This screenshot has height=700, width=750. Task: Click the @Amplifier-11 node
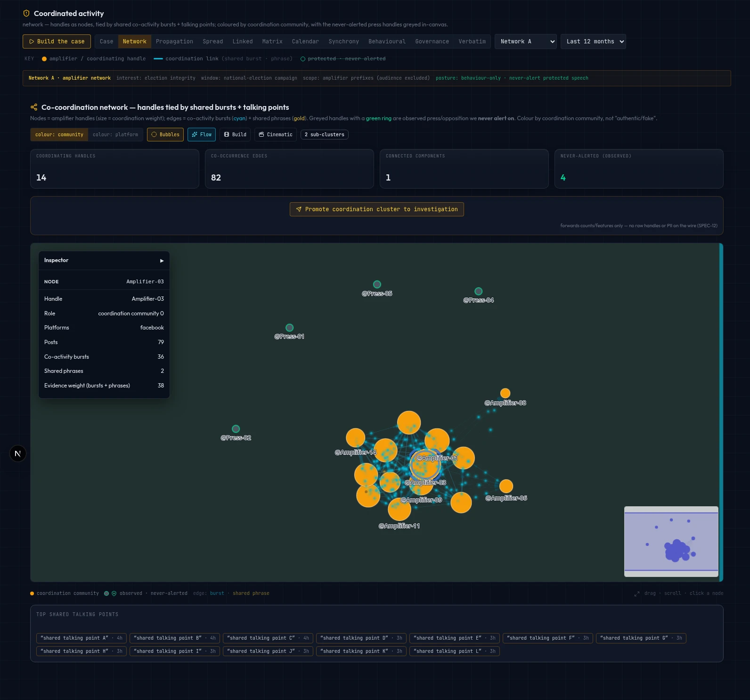399,509
